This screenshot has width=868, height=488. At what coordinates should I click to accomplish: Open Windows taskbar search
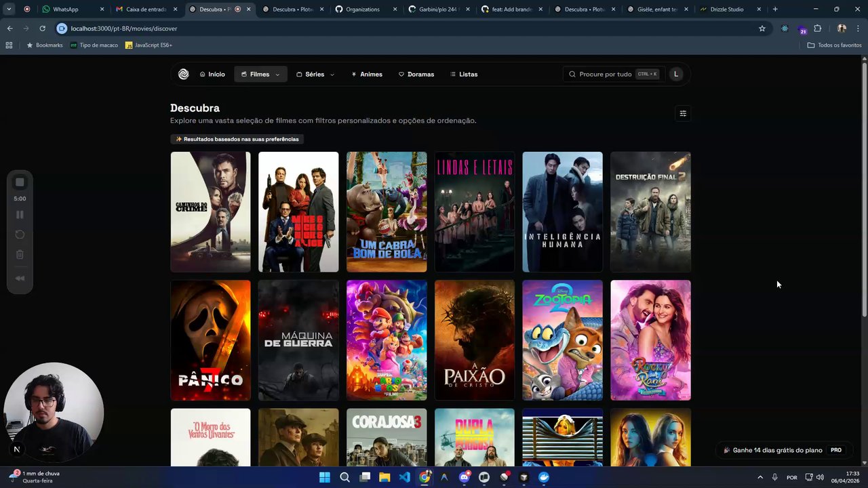[344, 477]
